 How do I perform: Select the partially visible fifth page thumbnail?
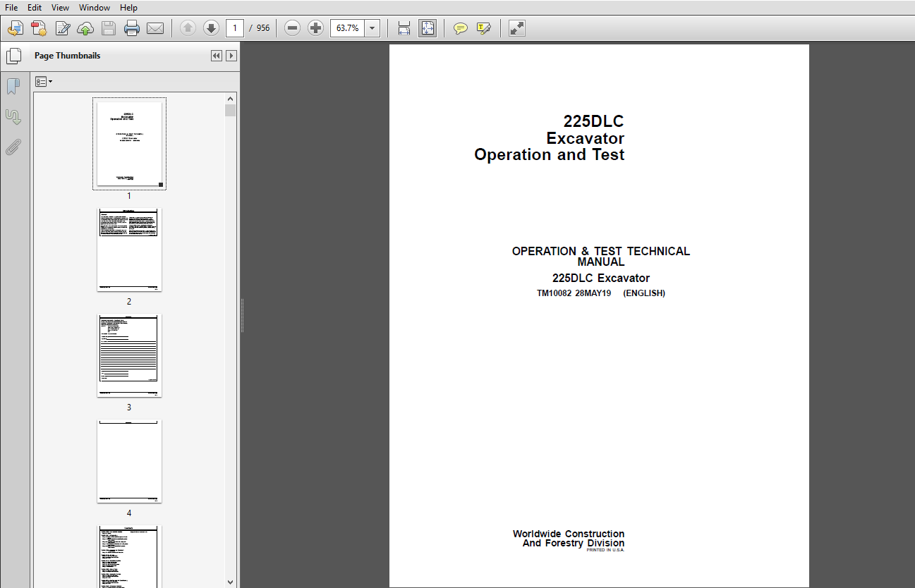coord(129,556)
